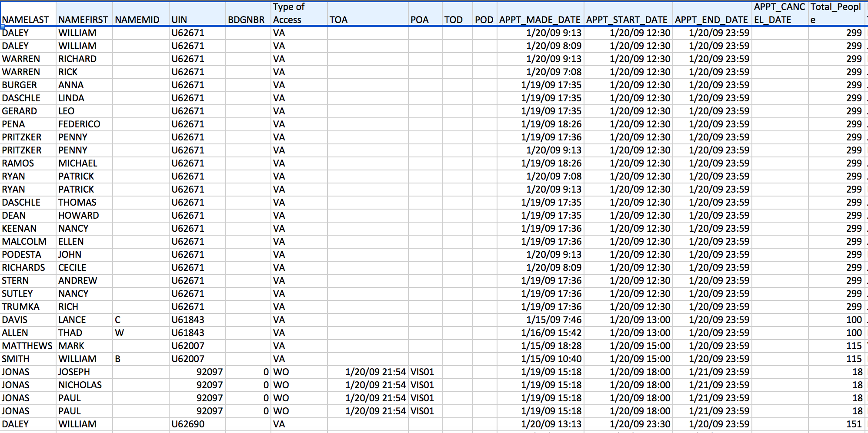Click the STERN last name cell
868x433 pixels.
[x=28, y=281]
